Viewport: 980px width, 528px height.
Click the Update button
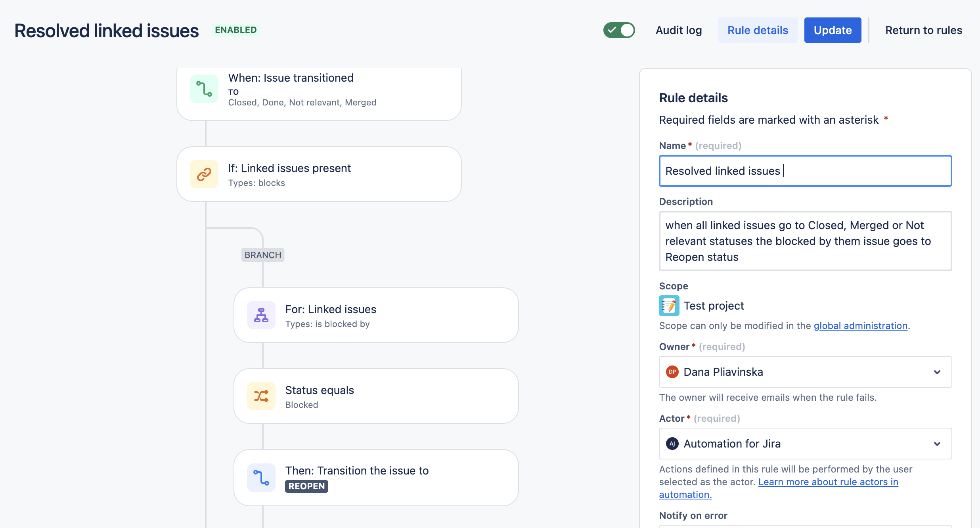click(833, 30)
